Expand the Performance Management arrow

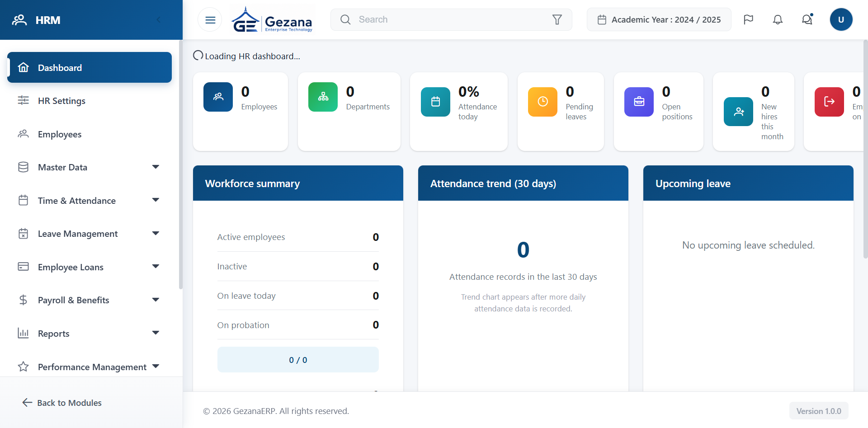pyautogui.click(x=156, y=366)
